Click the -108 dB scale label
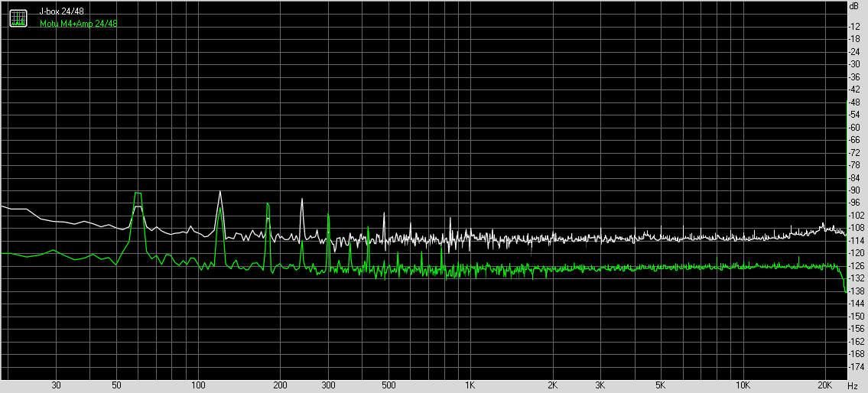Image resolution: width=868 pixels, height=393 pixels. click(857, 228)
